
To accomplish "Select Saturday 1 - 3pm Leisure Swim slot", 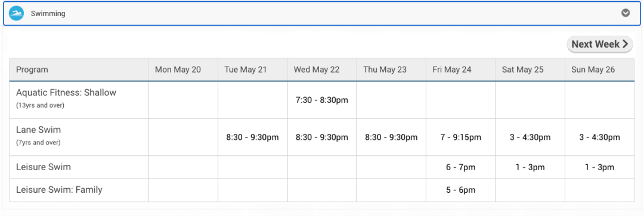I will click(530, 167).
